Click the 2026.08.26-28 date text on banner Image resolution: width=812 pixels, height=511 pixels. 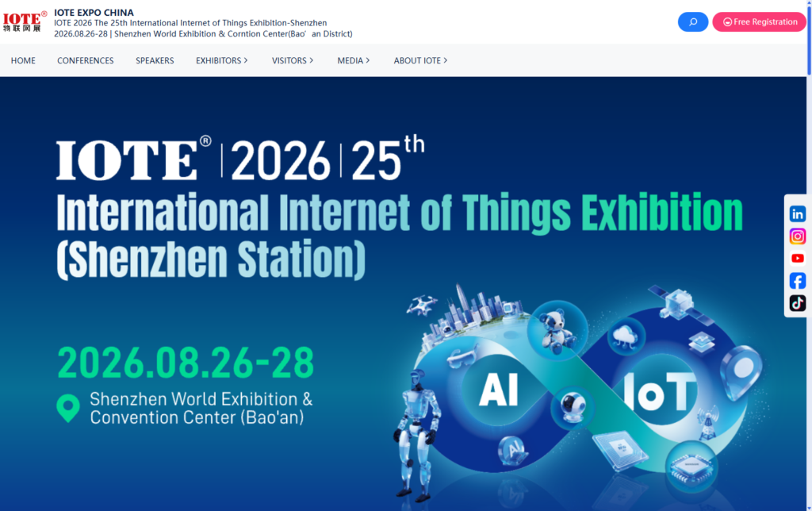pos(186,363)
